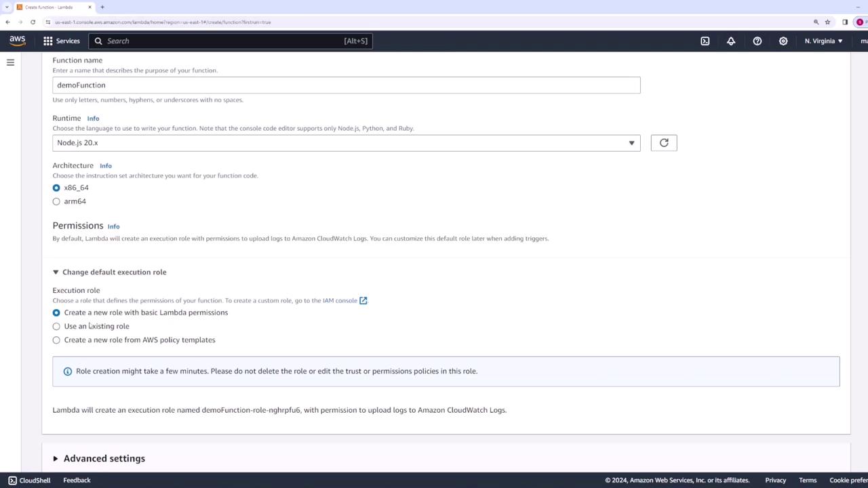The height and width of the screenshot is (488, 868).
Task: Select the x86_64 architecture
Action: pos(56,188)
